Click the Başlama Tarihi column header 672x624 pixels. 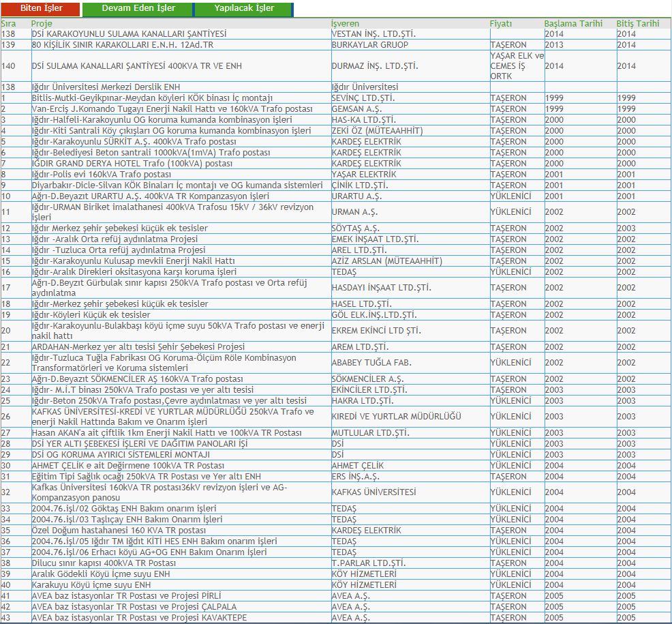coord(573,24)
